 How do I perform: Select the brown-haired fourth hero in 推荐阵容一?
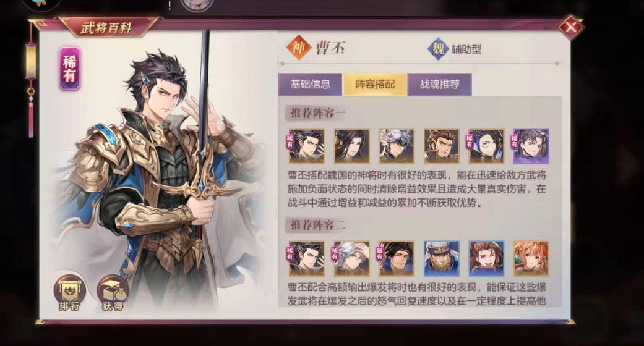pos(442,146)
